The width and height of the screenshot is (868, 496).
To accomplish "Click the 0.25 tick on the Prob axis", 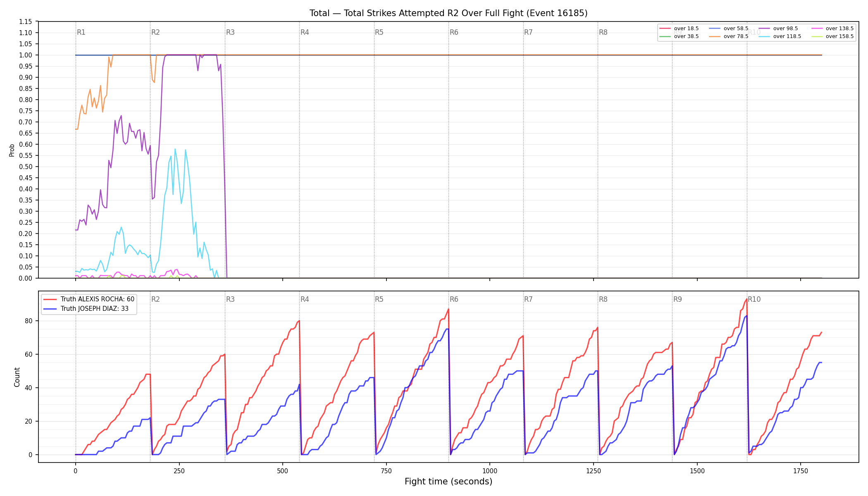I will [25, 222].
